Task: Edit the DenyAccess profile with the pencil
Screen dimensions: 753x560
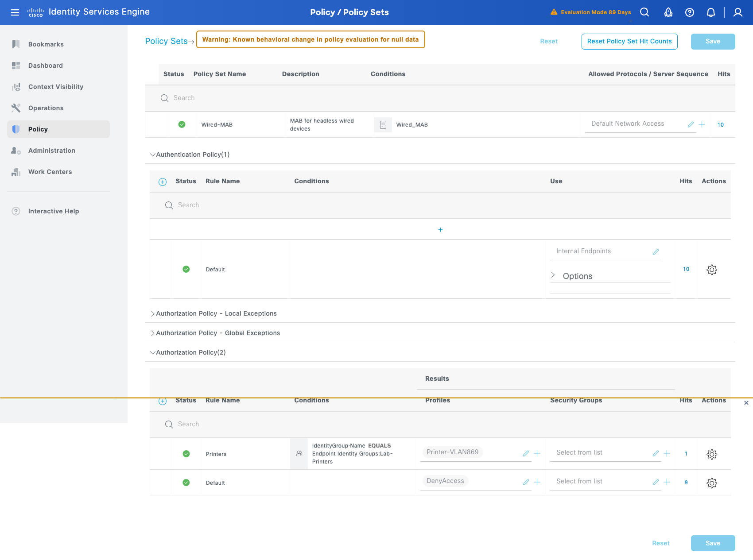Action: [x=526, y=482]
